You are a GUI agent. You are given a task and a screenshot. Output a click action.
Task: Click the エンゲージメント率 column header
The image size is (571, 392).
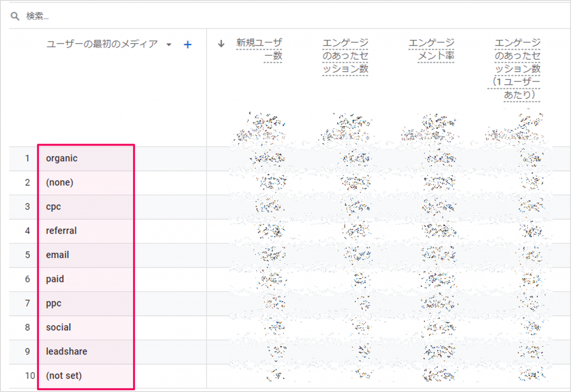[432, 49]
